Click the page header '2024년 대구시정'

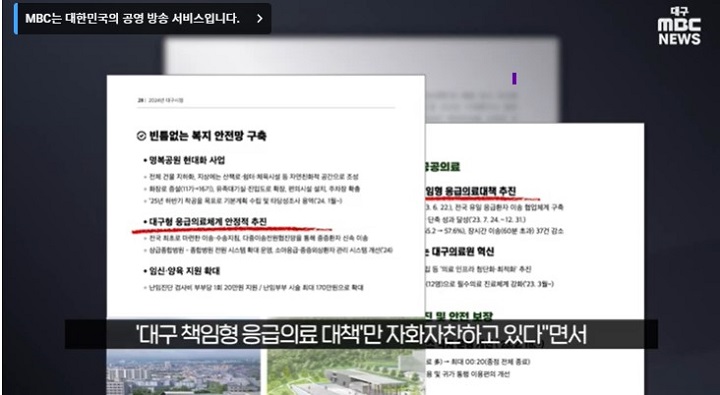tap(166, 100)
